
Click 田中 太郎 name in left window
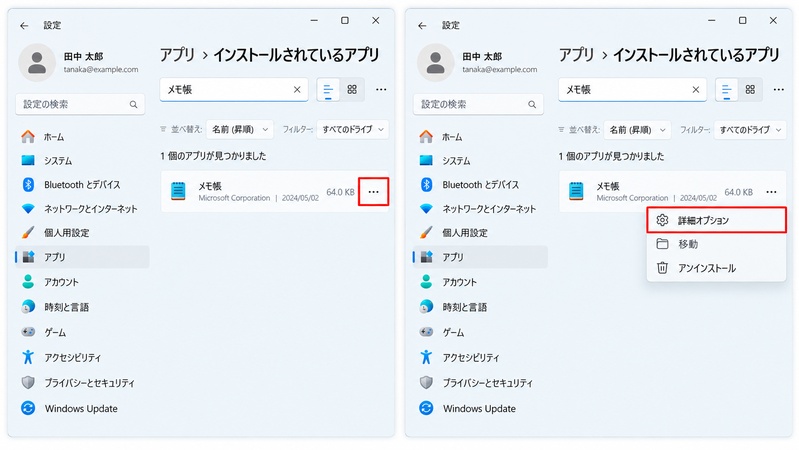[x=84, y=56]
